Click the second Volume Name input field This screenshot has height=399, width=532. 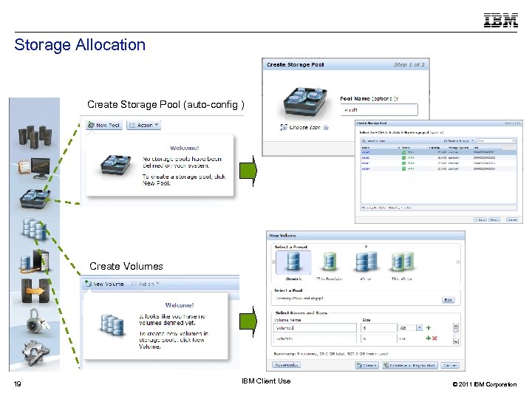(x=315, y=338)
